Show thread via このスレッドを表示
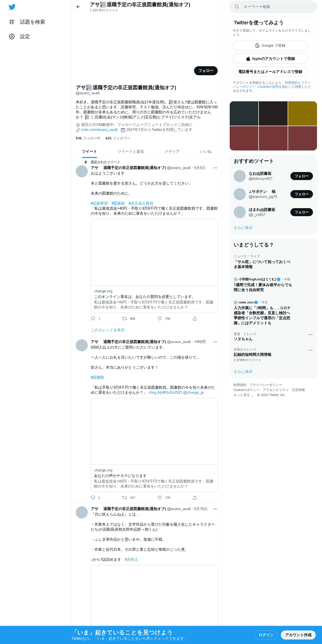 click(108, 330)
